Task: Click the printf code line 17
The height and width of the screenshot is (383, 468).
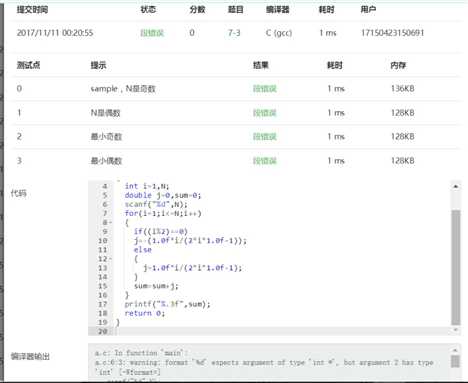Action: point(167,304)
